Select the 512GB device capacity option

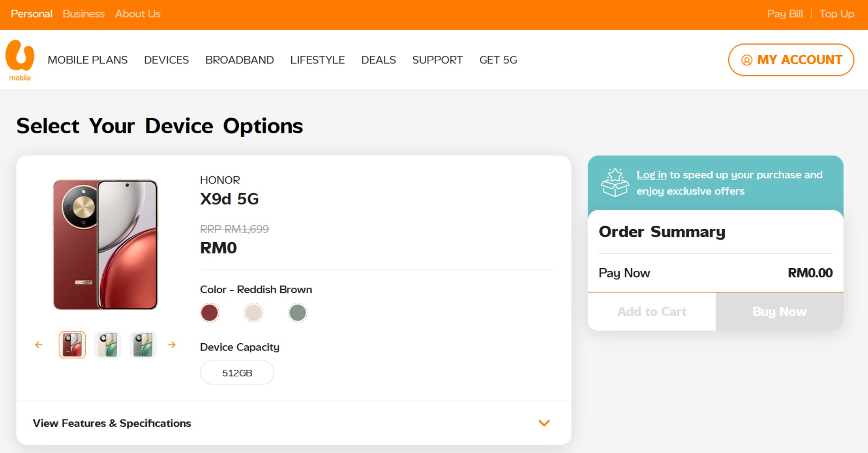click(237, 373)
